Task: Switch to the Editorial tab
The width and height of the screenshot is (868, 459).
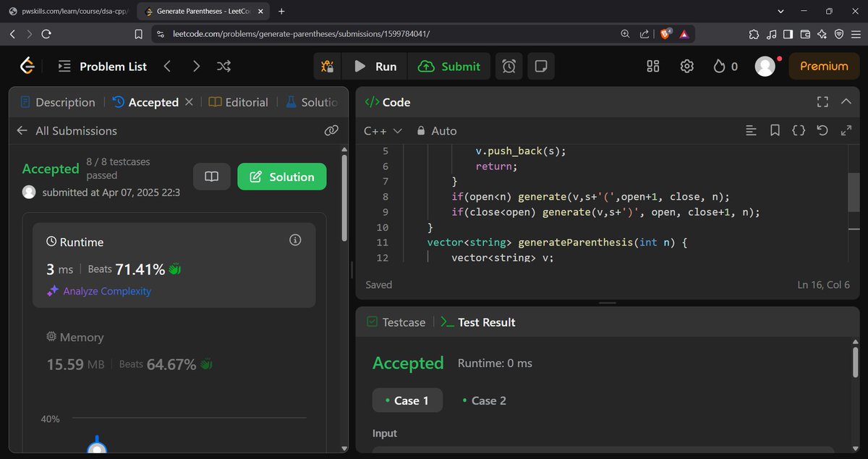Action: point(238,102)
